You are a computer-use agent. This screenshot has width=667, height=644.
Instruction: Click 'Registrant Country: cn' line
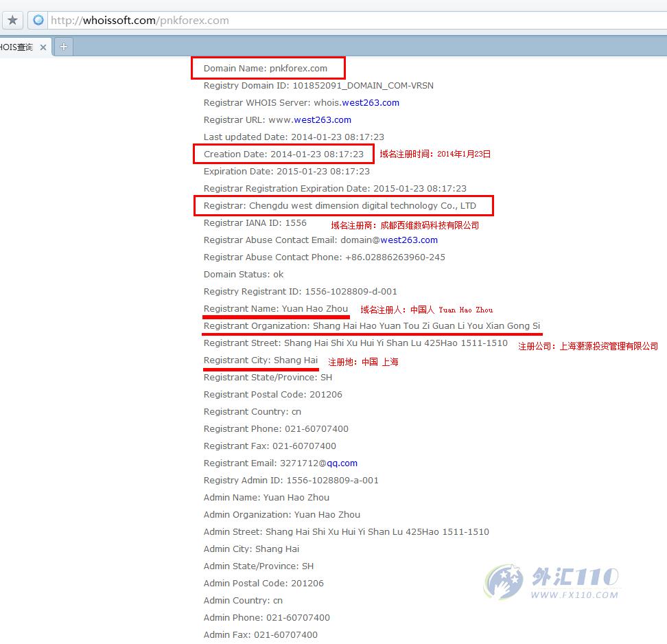click(x=253, y=412)
